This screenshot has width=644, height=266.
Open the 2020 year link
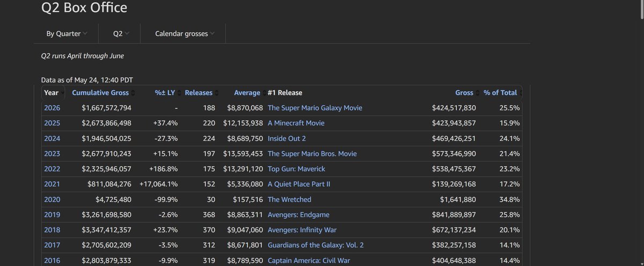pyautogui.click(x=52, y=199)
